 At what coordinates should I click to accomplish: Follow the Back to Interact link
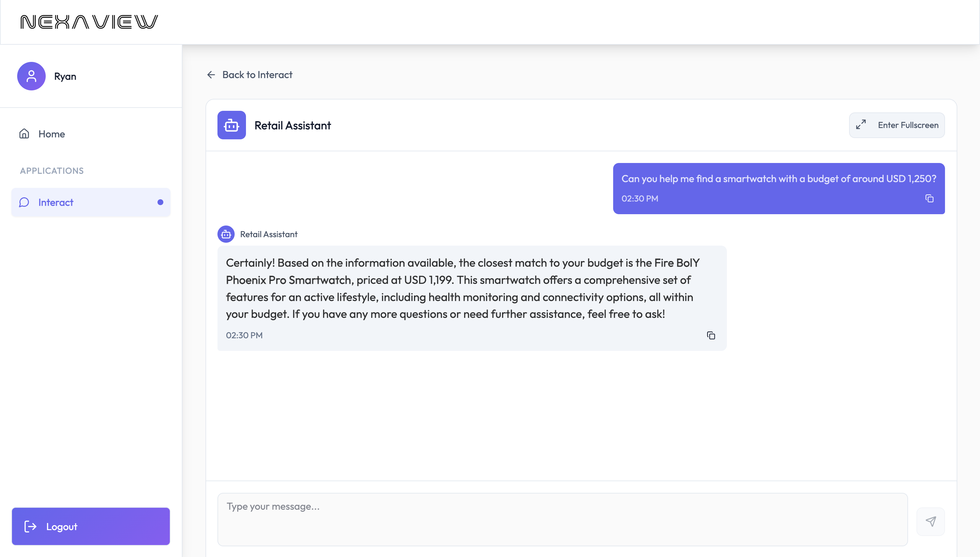pyautogui.click(x=257, y=75)
